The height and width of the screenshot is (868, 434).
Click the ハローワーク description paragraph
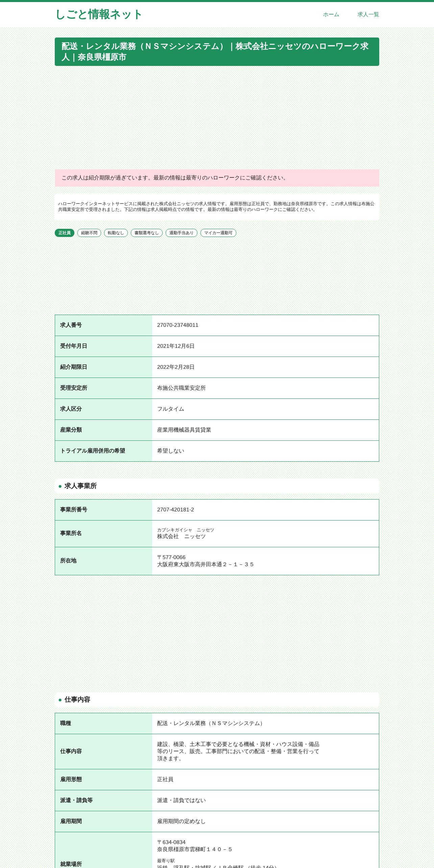click(x=217, y=207)
